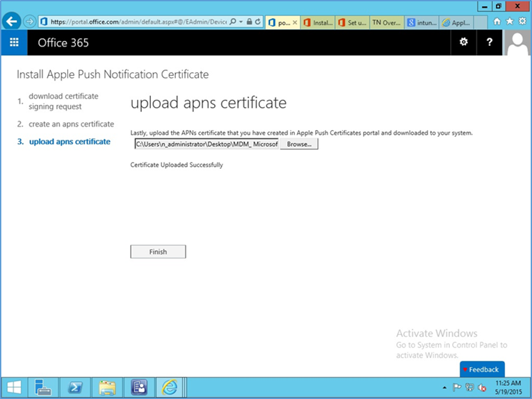Show hidden system tray icons arrow
This screenshot has height=399, width=532.
click(x=444, y=387)
